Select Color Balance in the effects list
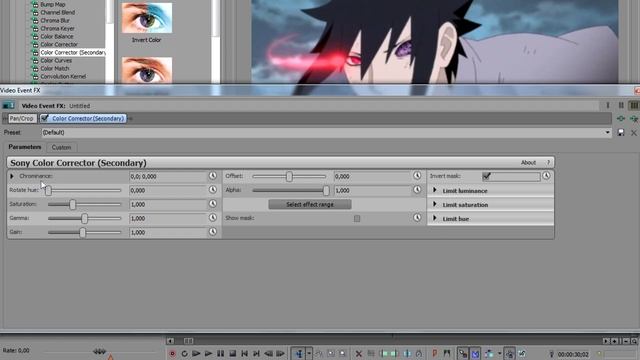The width and height of the screenshot is (640, 360). pyautogui.click(x=57, y=36)
